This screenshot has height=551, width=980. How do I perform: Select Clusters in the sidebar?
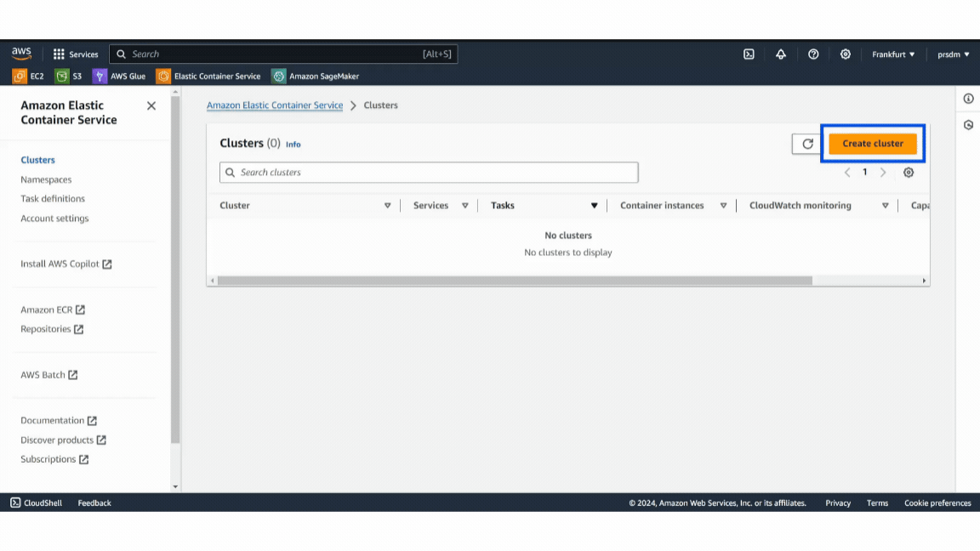37,160
